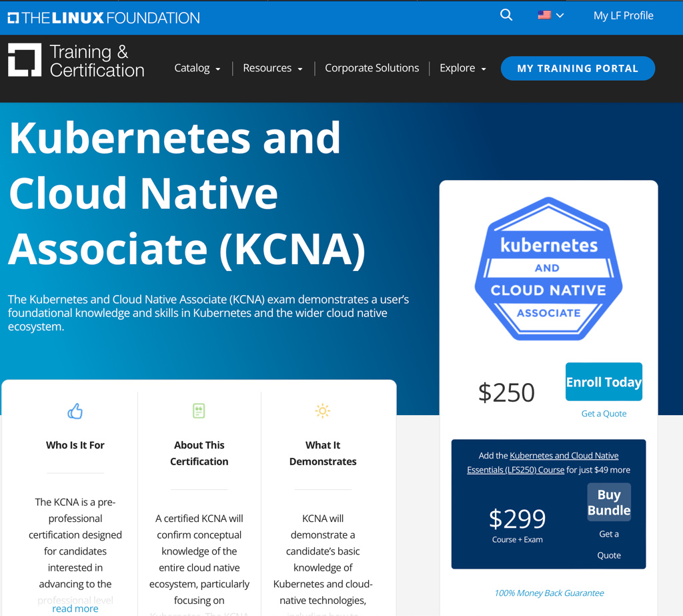Click Get a Quote under Enroll Today
The height and width of the screenshot is (616, 683).
pos(604,414)
